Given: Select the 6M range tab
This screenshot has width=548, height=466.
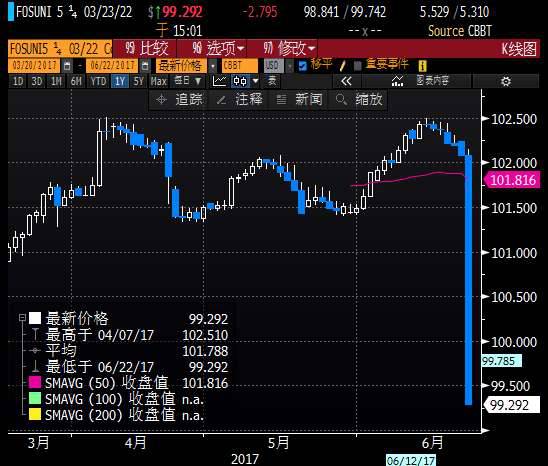Looking at the screenshot, I should coord(76,81).
